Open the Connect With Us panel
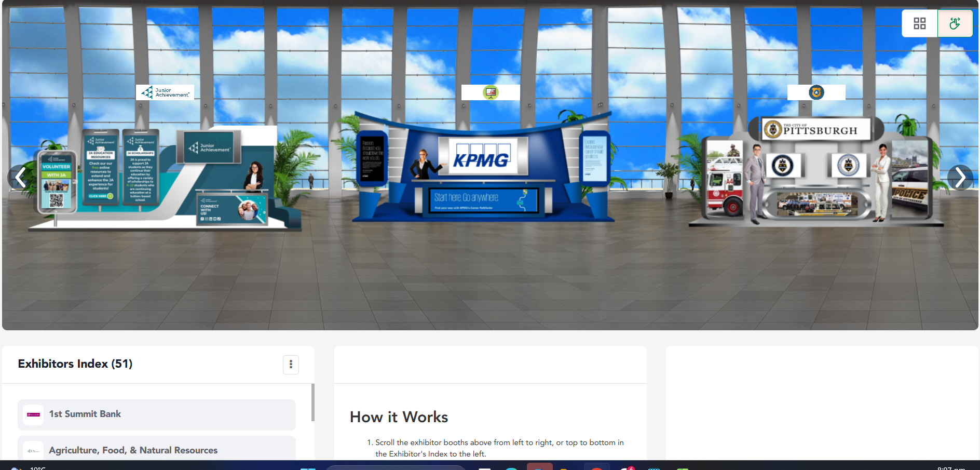The width and height of the screenshot is (980, 470). click(x=232, y=210)
